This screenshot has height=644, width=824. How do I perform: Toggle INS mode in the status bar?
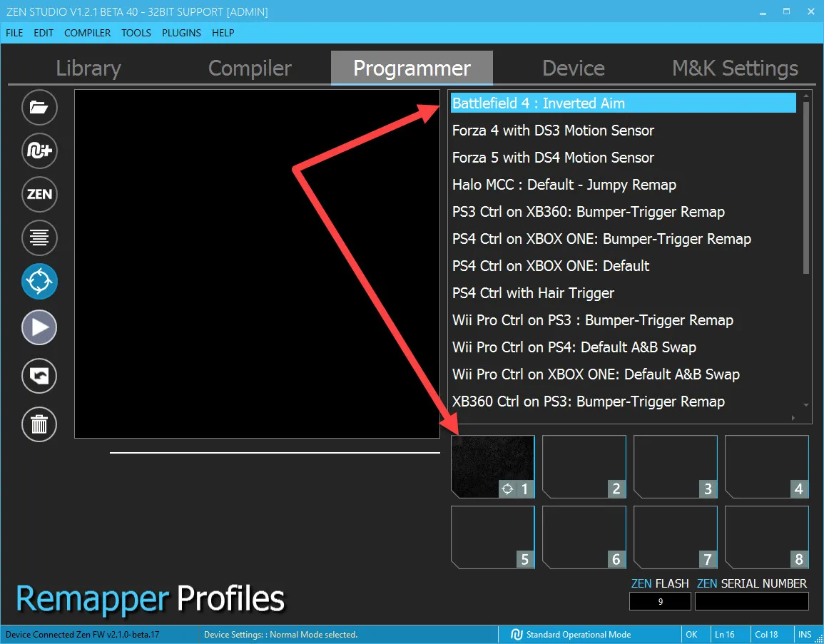click(x=805, y=634)
